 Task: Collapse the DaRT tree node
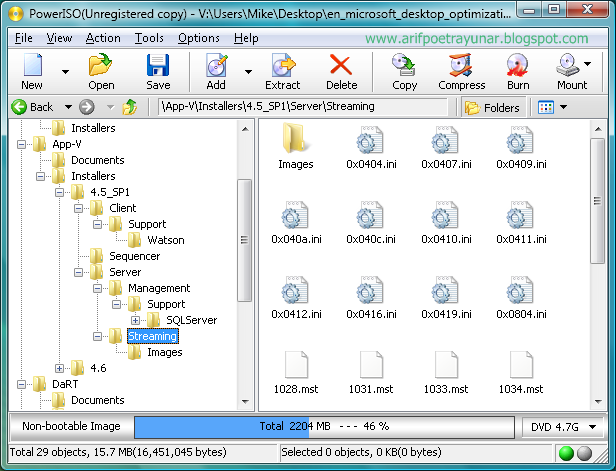(22, 385)
